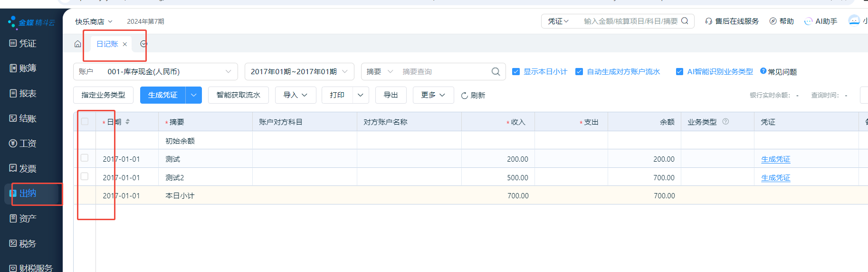Open the AI助手 assistant
The height and width of the screenshot is (272, 868).
pos(821,21)
